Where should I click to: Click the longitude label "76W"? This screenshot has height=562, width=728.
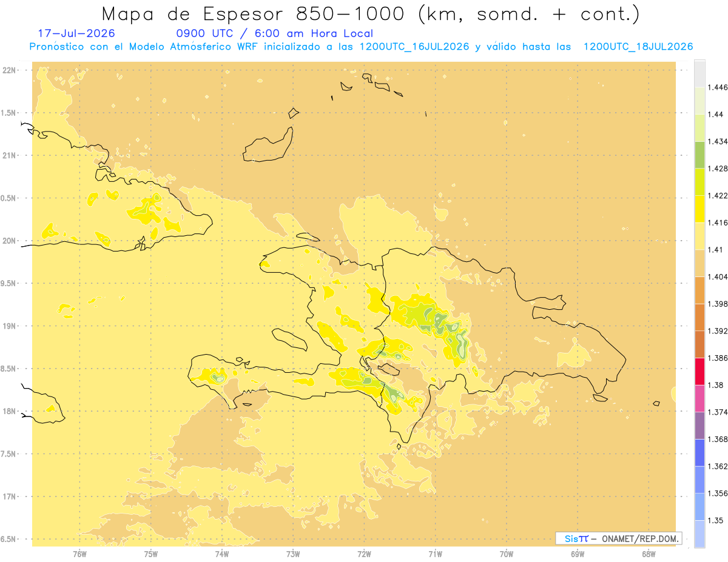(80, 554)
